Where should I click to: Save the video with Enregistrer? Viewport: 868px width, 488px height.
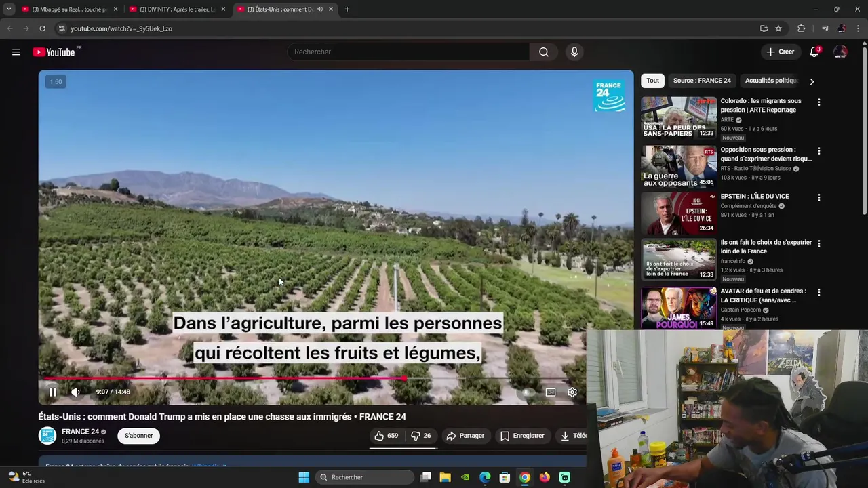point(522,436)
